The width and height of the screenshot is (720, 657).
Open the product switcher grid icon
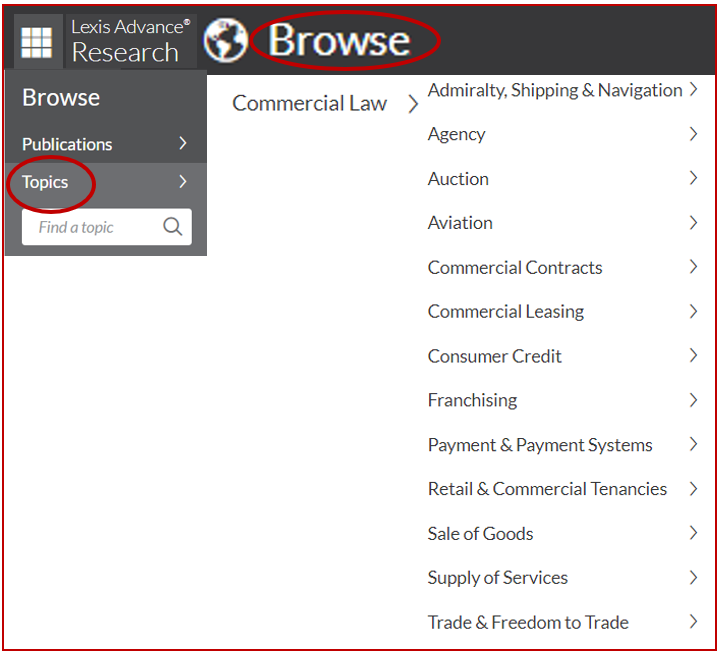coord(37,42)
